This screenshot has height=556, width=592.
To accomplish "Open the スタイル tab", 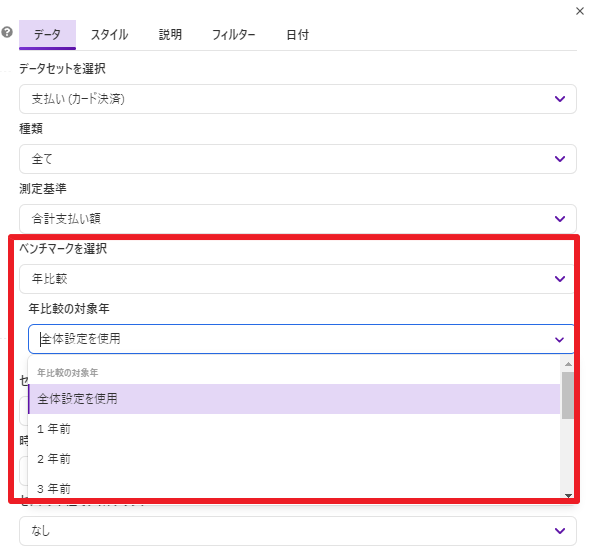I will click(109, 35).
